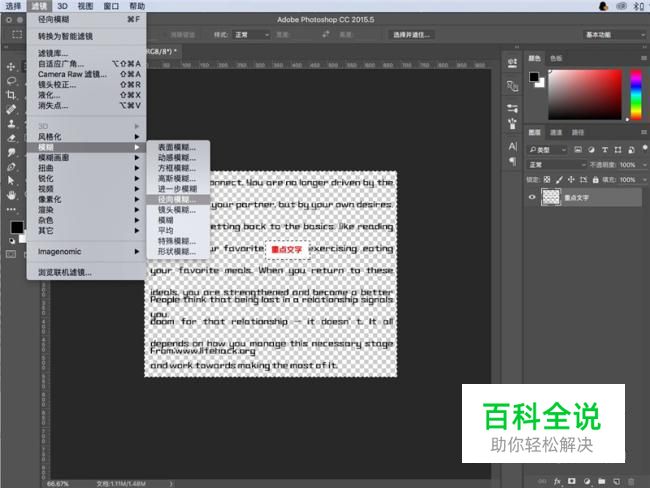Open the History panel icon
650x488 pixels.
point(512,63)
